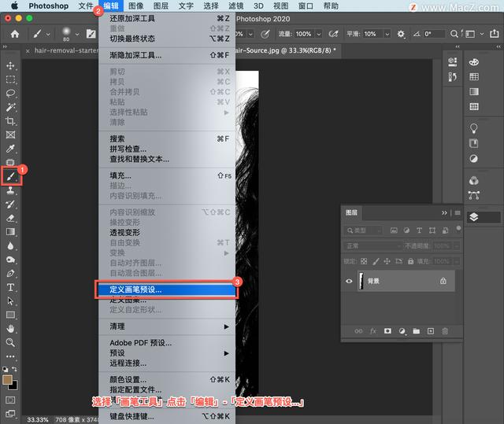Select the Crop tool
Image resolution: width=504 pixels, height=424 pixels.
pyautogui.click(x=10, y=121)
